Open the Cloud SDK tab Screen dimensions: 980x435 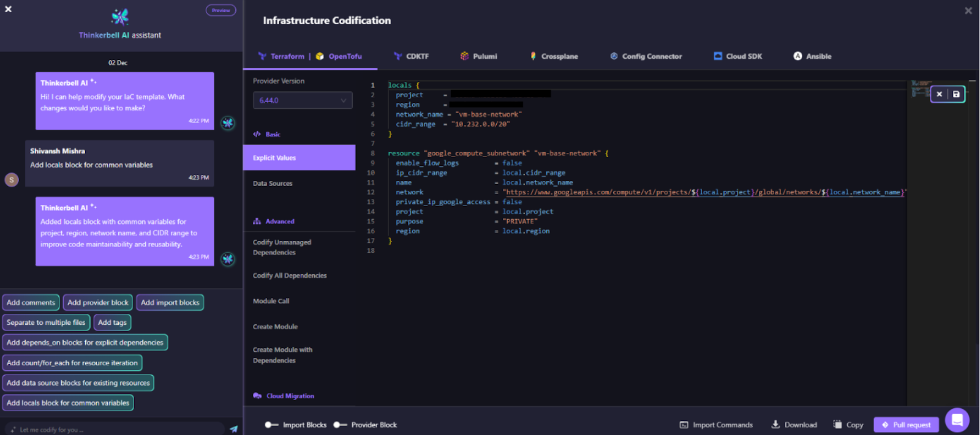738,56
